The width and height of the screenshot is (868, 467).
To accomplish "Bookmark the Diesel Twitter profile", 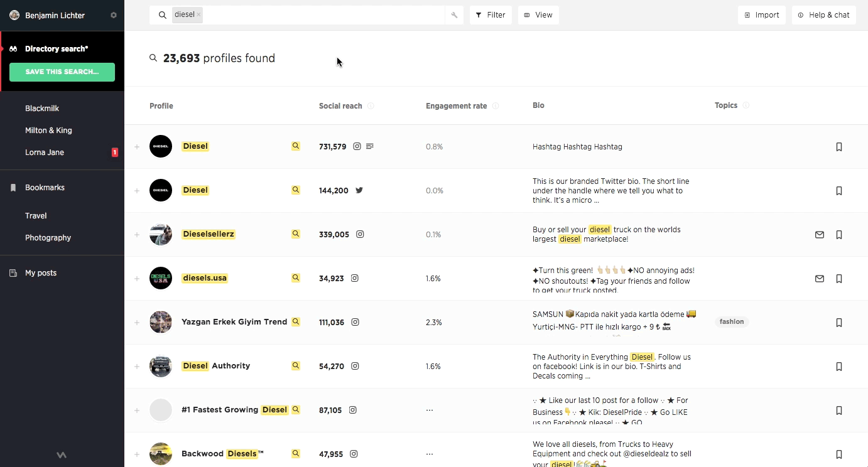I will (839, 191).
